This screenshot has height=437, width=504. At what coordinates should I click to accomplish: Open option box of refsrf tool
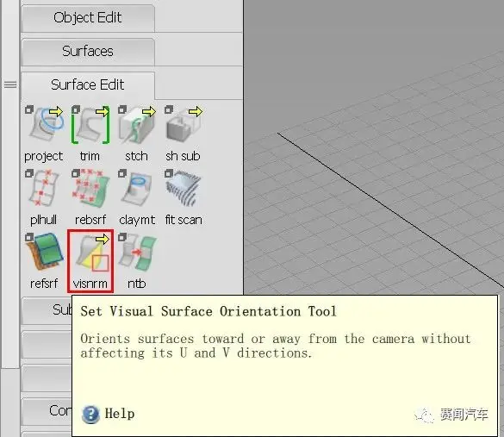pos(29,237)
